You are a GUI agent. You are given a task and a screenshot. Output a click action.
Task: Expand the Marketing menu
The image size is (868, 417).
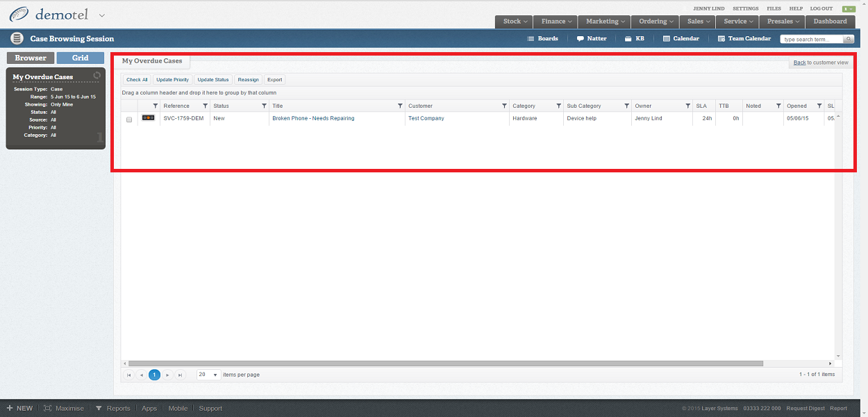pyautogui.click(x=606, y=22)
